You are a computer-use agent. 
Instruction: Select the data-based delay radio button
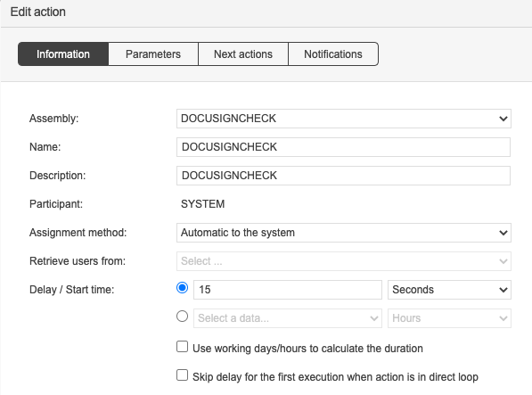pyautogui.click(x=182, y=317)
